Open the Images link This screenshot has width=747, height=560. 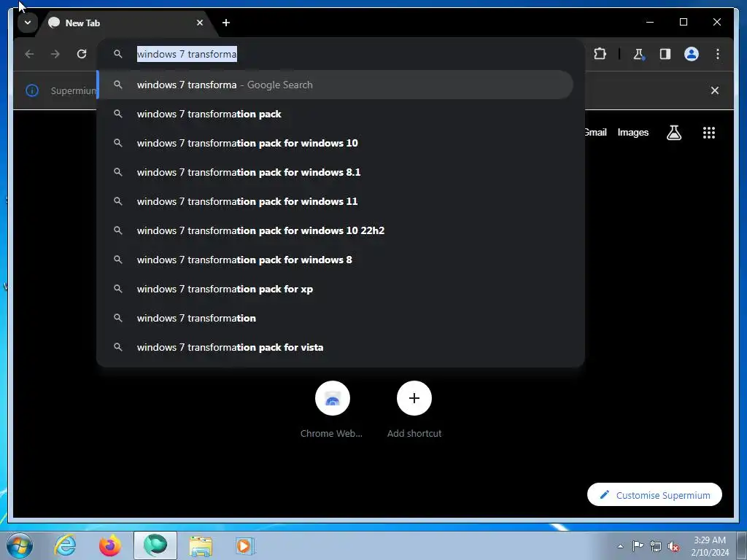632,133
